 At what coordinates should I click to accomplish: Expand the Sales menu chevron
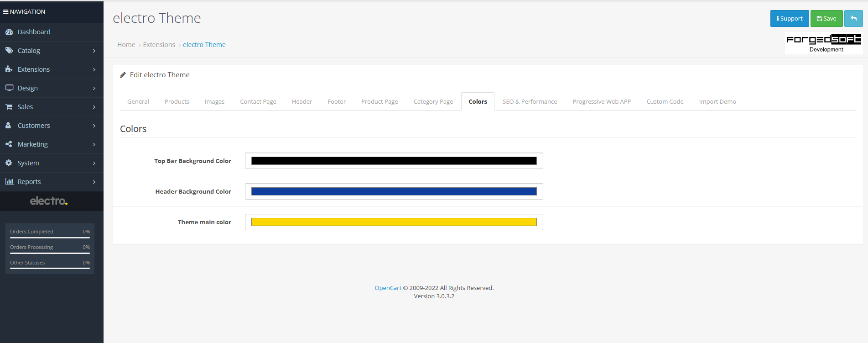94,107
